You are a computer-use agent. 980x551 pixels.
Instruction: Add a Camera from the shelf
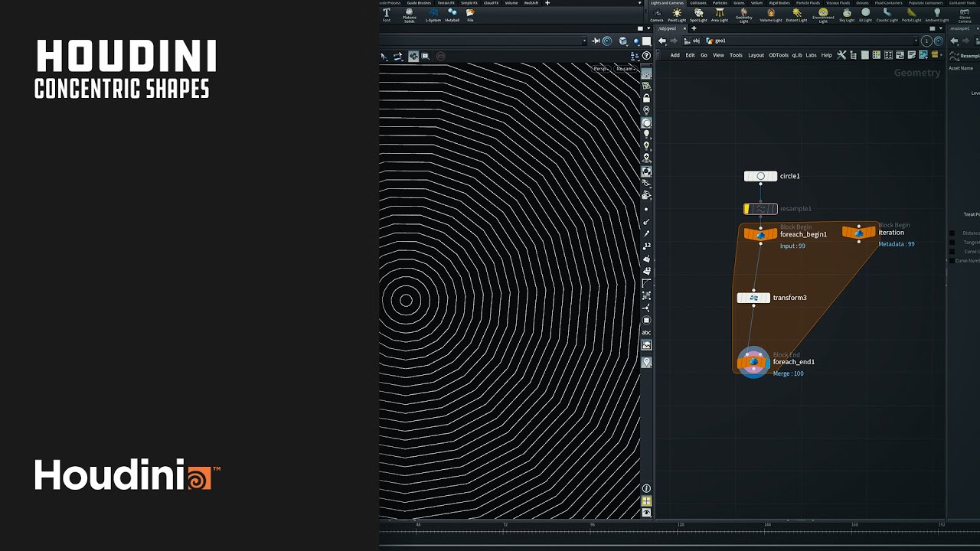[657, 15]
